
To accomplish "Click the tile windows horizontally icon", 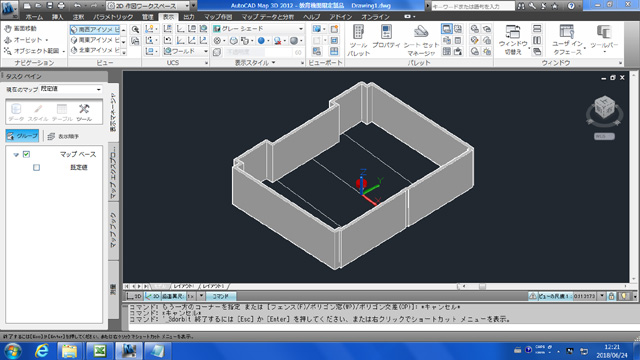I will point(537,29).
